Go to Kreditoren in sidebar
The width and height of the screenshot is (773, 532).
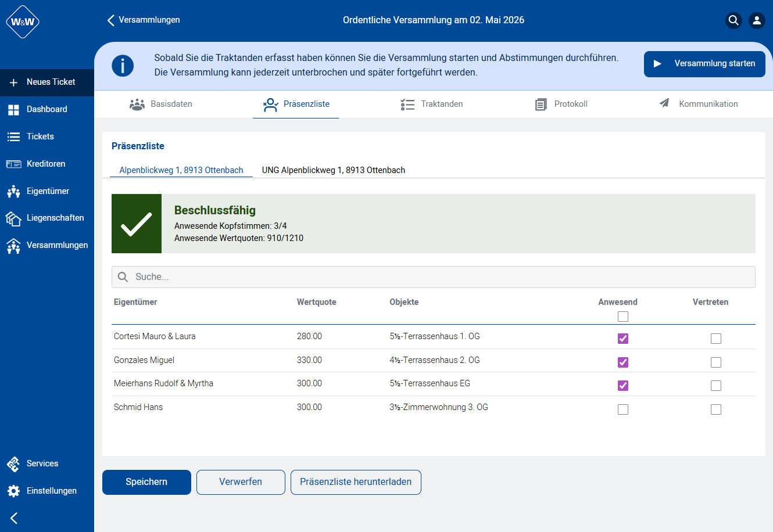45,164
